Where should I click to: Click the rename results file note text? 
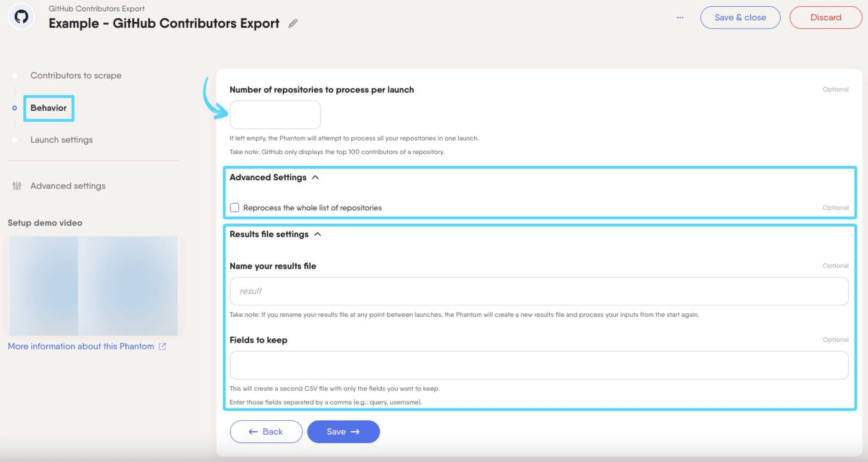pyautogui.click(x=464, y=315)
